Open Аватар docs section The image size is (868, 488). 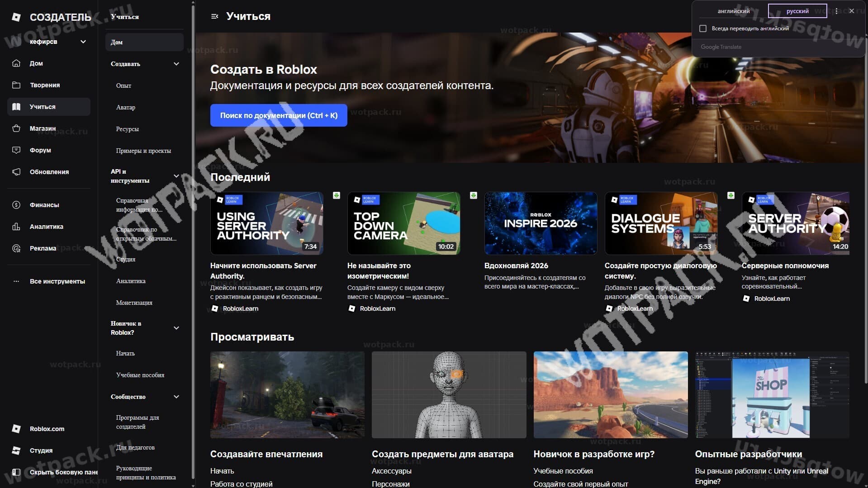tap(126, 107)
